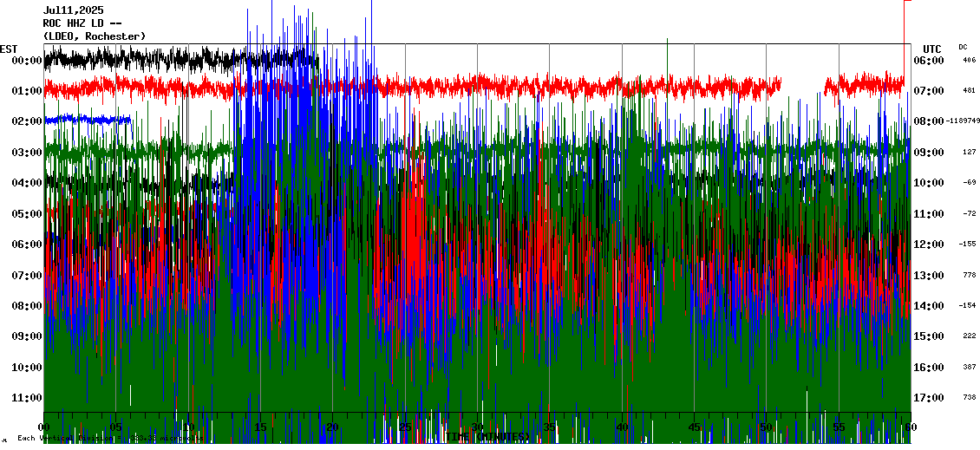Click the UTC 17:00 row label
Screen dimensions: 980x450
[x=929, y=397]
